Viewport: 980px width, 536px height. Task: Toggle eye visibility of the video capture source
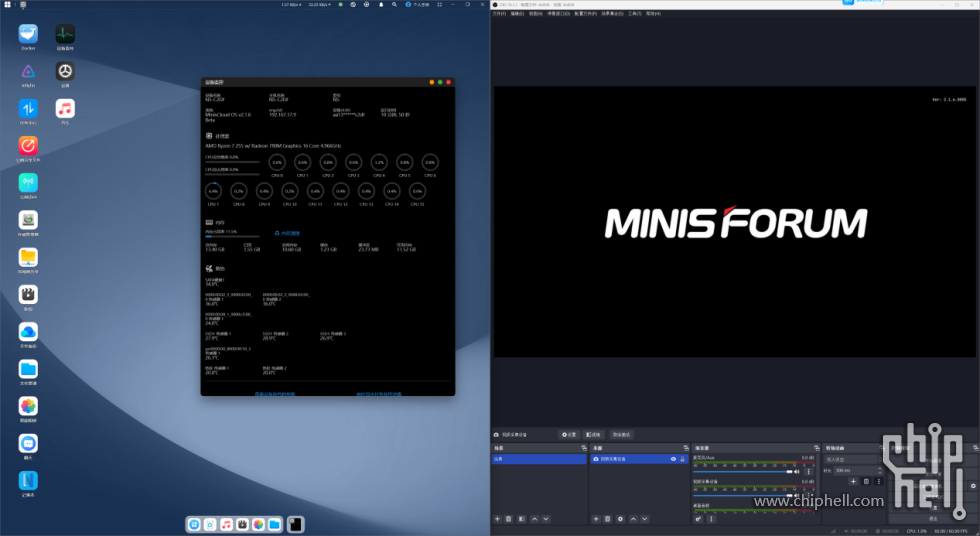pos(673,459)
